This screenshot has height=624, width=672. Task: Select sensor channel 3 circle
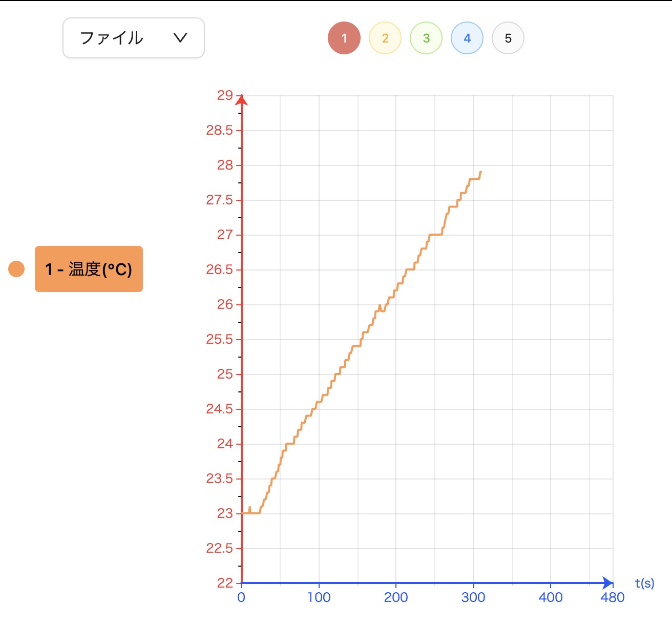pos(426,38)
